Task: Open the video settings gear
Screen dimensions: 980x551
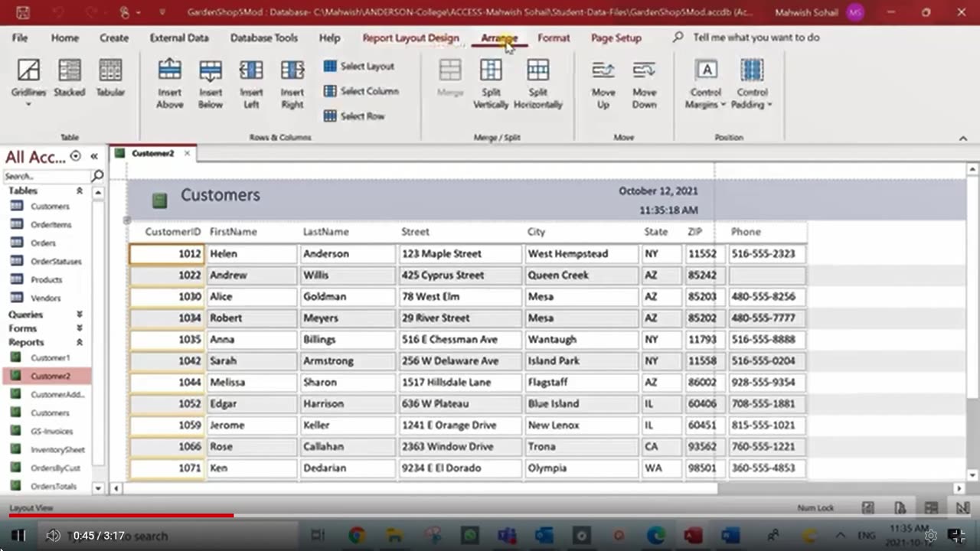Action: [x=930, y=536]
